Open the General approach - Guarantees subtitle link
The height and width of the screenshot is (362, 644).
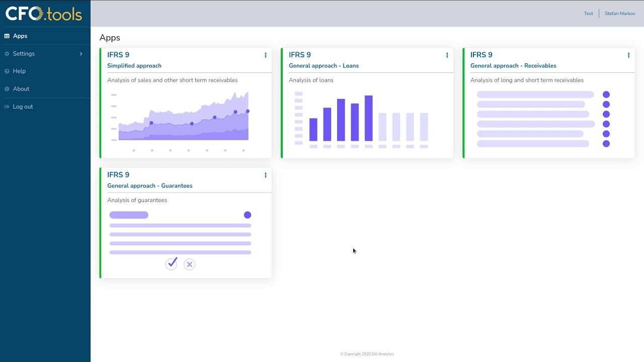[x=149, y=186]
